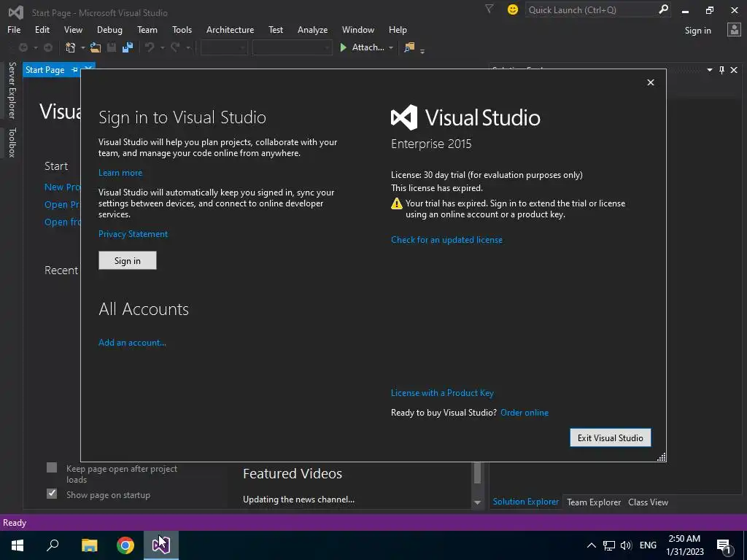Open the Architecture menu
The height and width of the screenshot is (560, 747).
click(230, 29)
